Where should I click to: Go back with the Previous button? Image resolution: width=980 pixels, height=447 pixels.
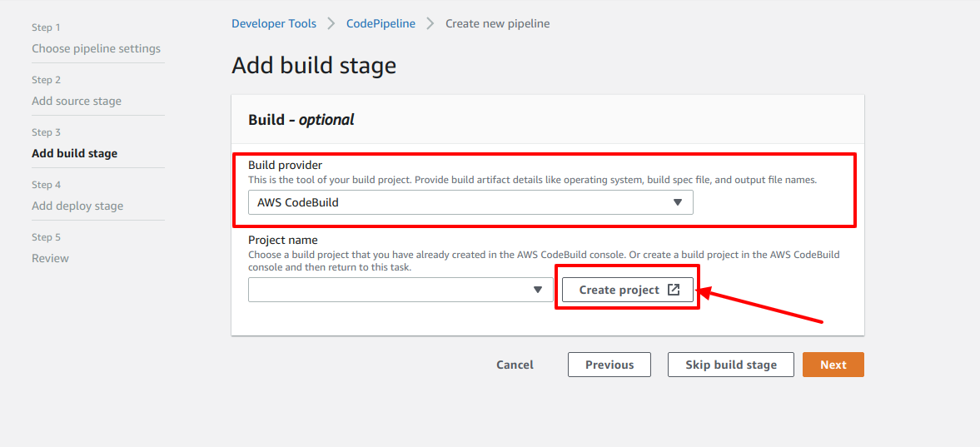pos(609,365)
